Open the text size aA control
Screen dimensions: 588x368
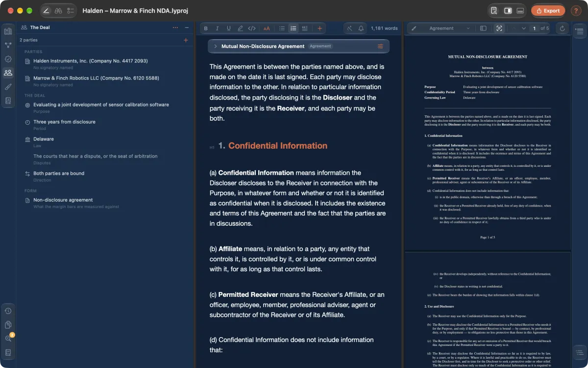coord(267,28)
